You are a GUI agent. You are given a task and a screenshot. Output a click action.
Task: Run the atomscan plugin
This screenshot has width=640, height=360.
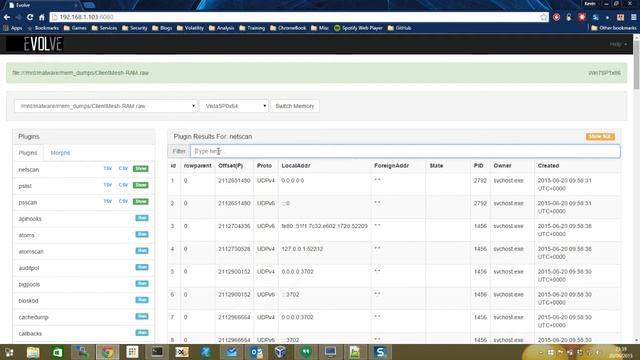pos(142,251)
